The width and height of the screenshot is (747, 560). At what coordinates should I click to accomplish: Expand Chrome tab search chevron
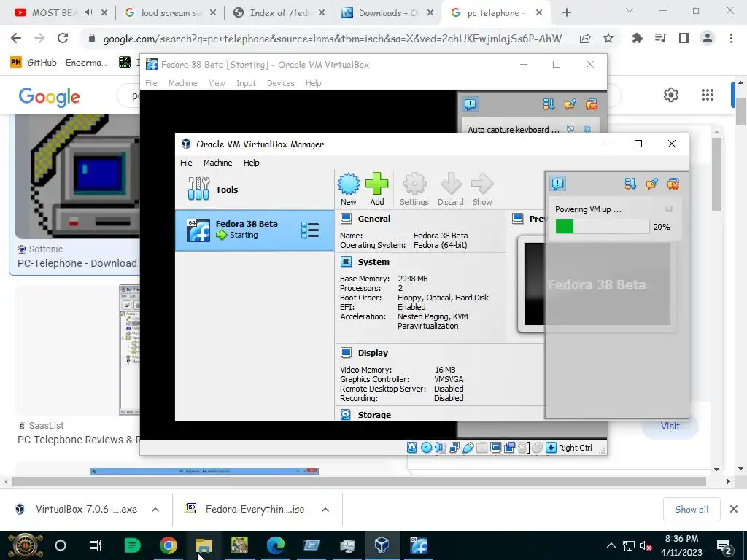629,10
